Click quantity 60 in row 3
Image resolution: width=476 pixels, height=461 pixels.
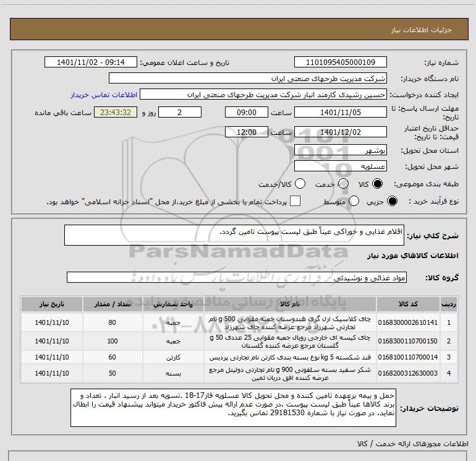[113, 357]
